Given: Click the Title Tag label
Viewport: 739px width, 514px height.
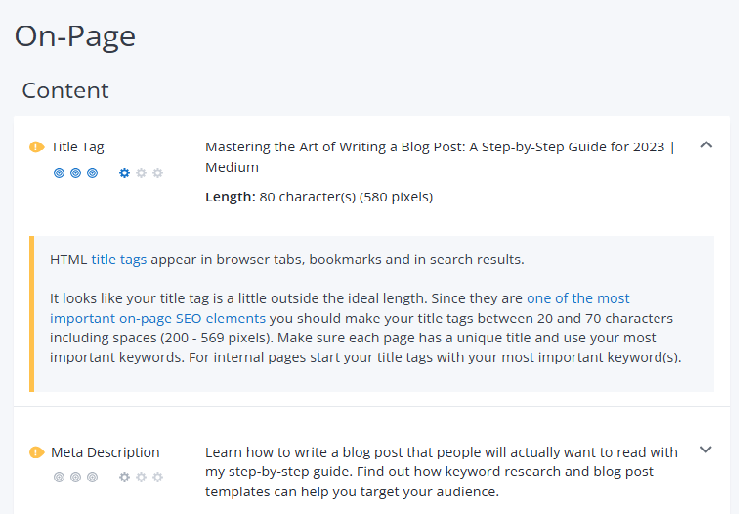Looking at the screenshot, I should click(x=78, y=147).
